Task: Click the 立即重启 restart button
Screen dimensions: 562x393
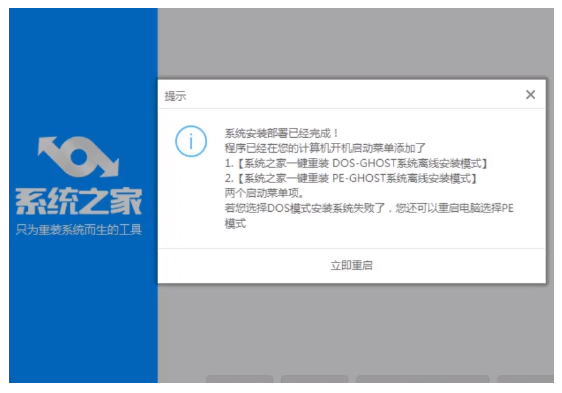Action: point(352,265)
